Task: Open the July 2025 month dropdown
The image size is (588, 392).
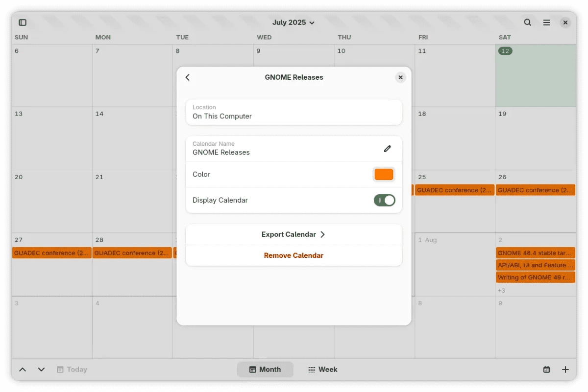Action: pos(293,23)
